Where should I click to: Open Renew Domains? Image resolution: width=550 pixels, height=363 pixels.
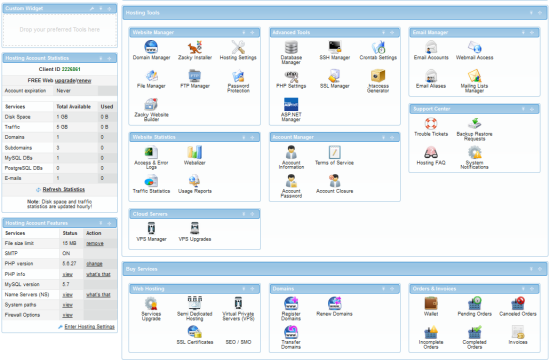click(335, 307)
